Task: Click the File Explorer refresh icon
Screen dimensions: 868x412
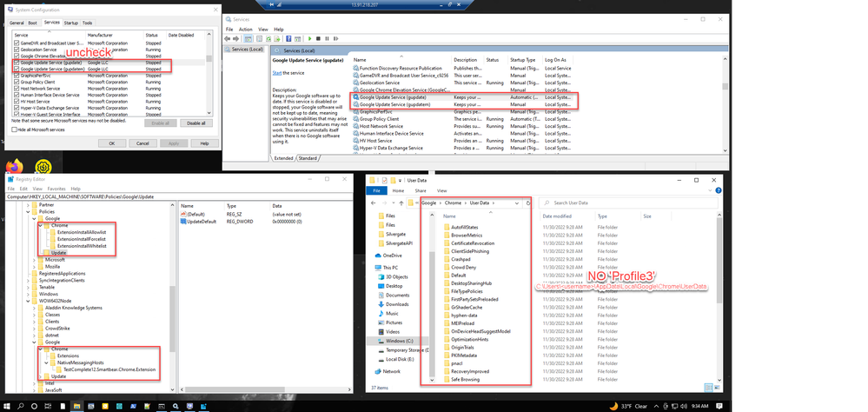Action: tap(528, 203)
